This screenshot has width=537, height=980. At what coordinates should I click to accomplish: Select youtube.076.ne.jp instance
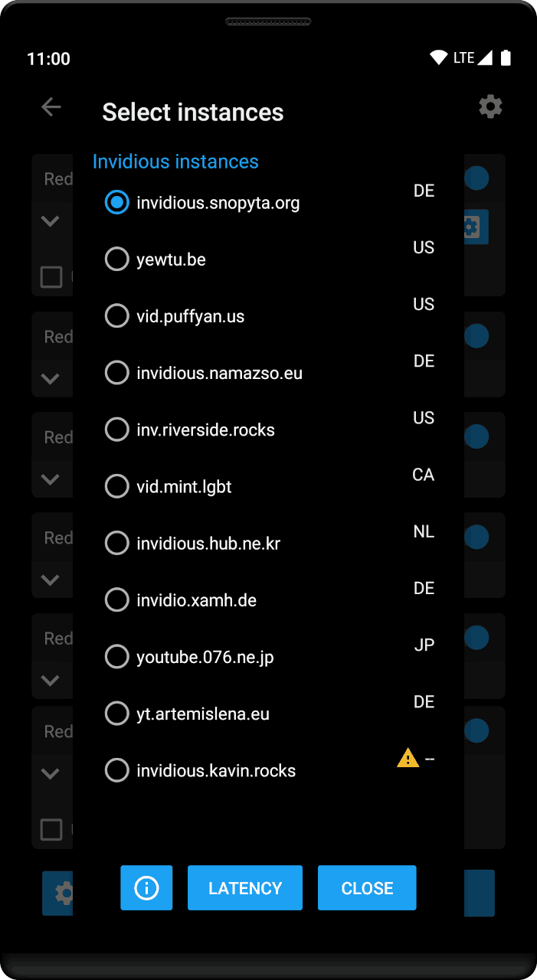tap(116, 657)
